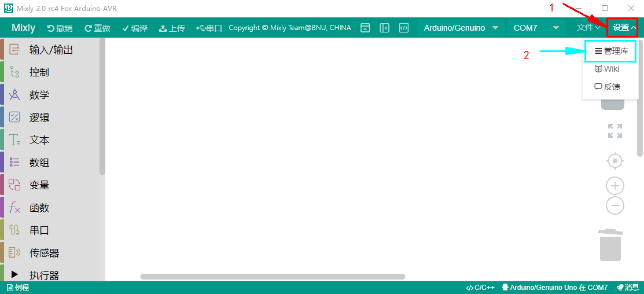
Task: Maximize the Mixly window
Action: [x=605, y=8]
